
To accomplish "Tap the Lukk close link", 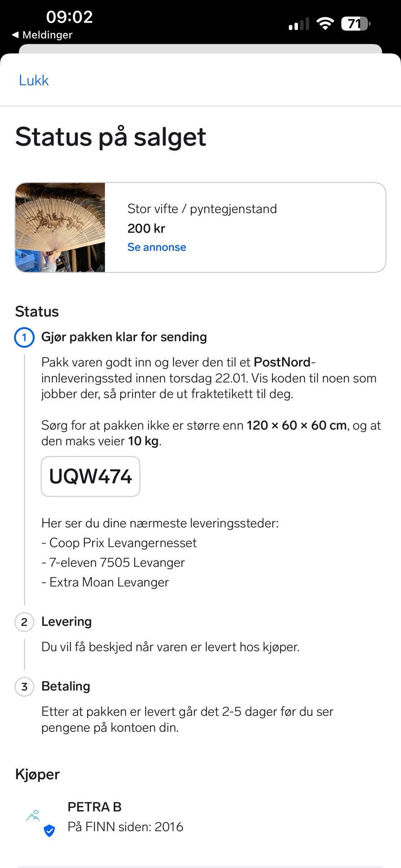I will (33, 80).
